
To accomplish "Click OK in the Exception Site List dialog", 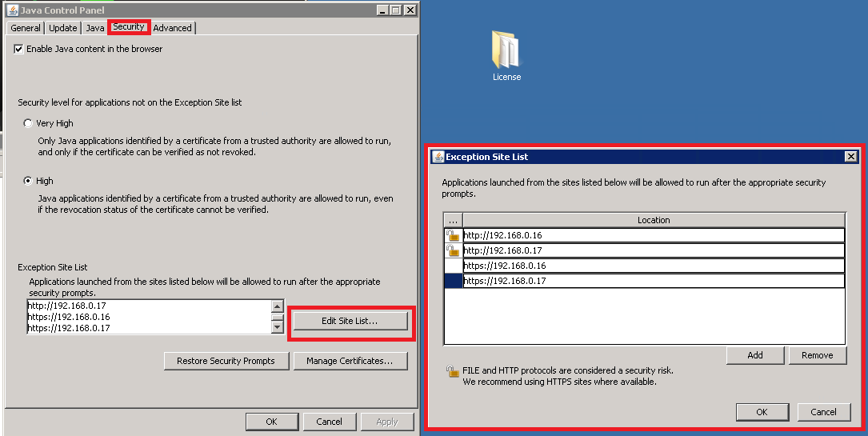I will pyautogui.click(x=762, y=412).
